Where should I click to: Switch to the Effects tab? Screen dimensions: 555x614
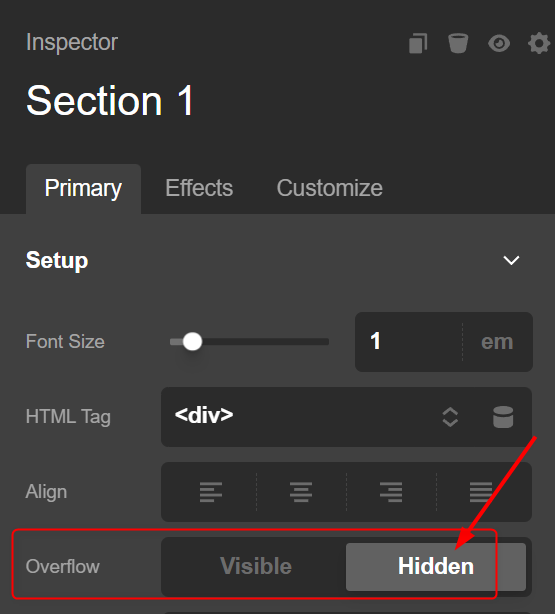[x=199, y=188]
